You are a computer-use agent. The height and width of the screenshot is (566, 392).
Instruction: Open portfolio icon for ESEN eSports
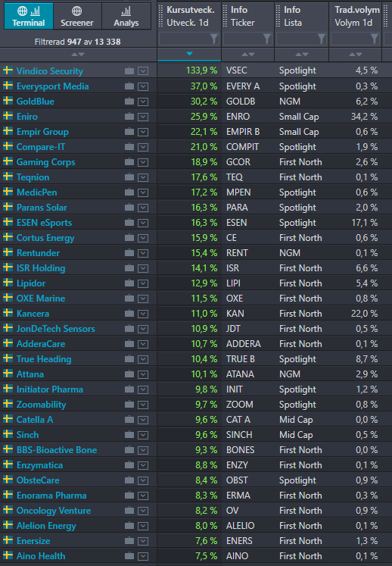pyautogui.click(x=129, y=223)
